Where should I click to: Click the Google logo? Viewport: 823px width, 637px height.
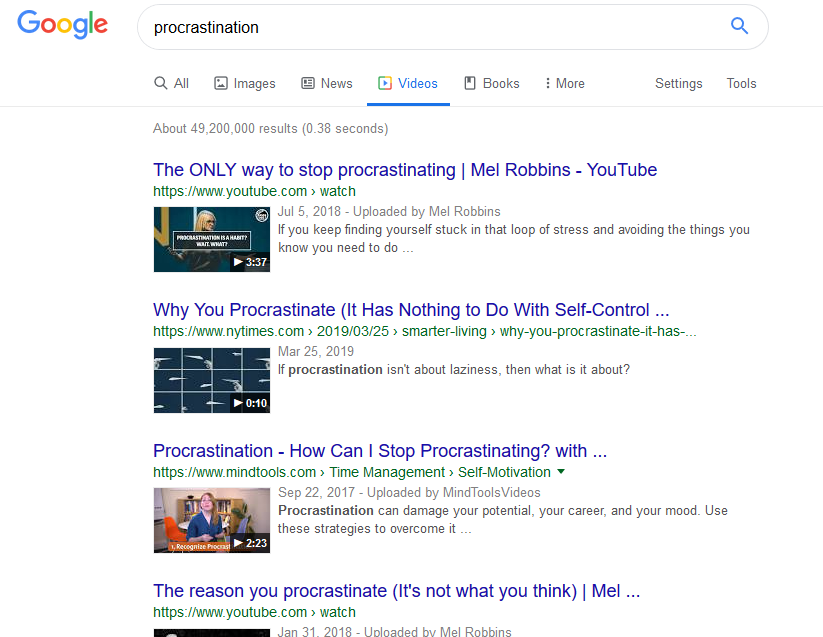tap(62, 25)
